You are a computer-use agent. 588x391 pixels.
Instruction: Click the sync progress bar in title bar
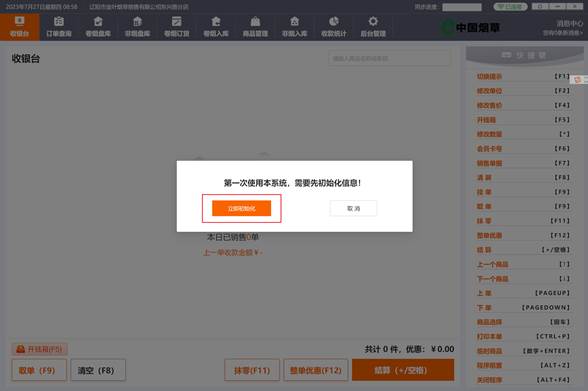click(x=462, y=7)
